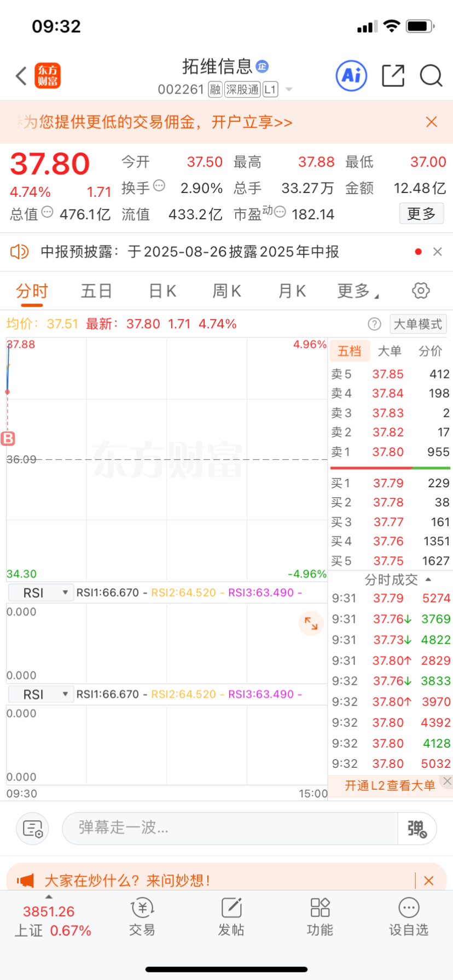Viewport: 453px width, 980px height.
Task: Close the commission promo banner
Action: pos(432,122)
